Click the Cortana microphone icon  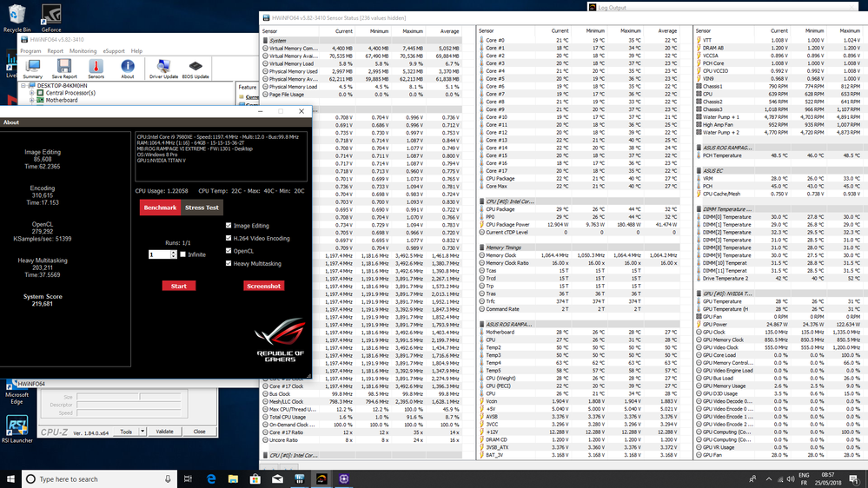[168, 479]
